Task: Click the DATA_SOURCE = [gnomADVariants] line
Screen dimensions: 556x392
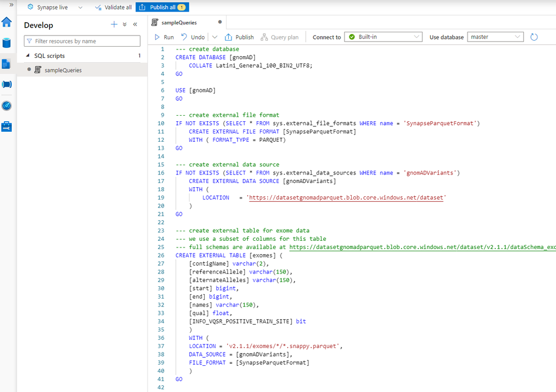Action: click(241, 354)
